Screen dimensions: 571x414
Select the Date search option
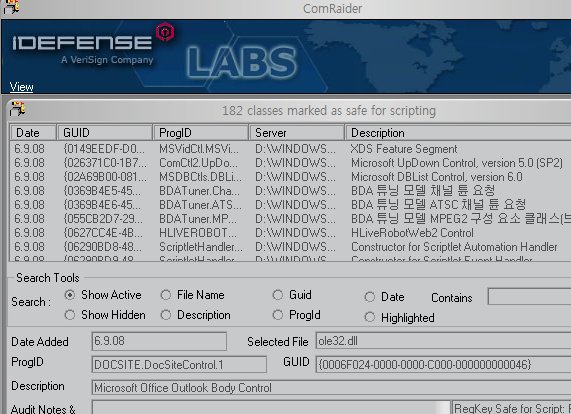coord(370,297)
